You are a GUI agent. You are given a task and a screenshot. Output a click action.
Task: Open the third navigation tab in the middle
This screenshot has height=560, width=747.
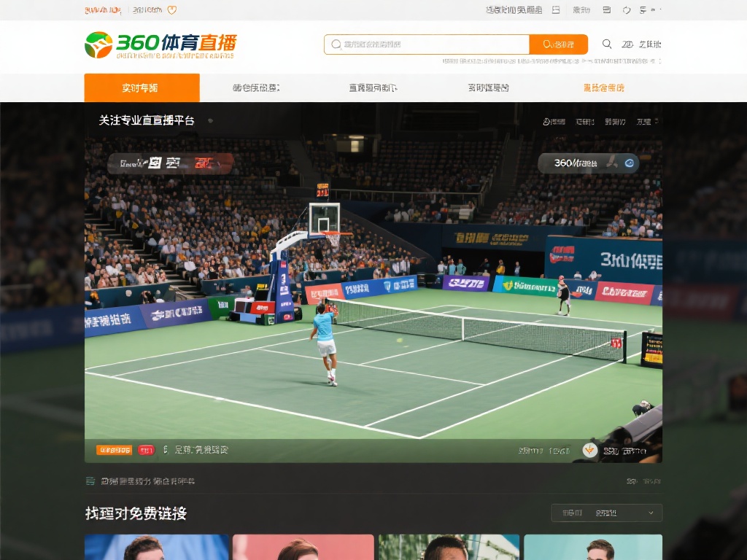373,87
